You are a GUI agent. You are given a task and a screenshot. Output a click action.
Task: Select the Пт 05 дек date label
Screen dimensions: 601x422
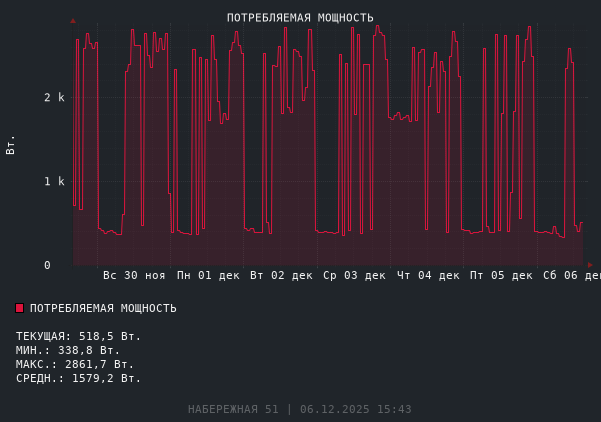[501, 275]
